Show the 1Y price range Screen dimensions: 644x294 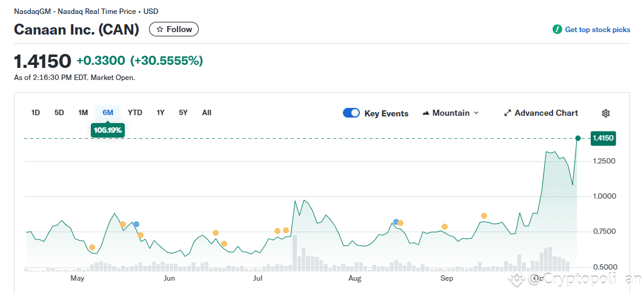pyautogui.click(x=161, y=113)
